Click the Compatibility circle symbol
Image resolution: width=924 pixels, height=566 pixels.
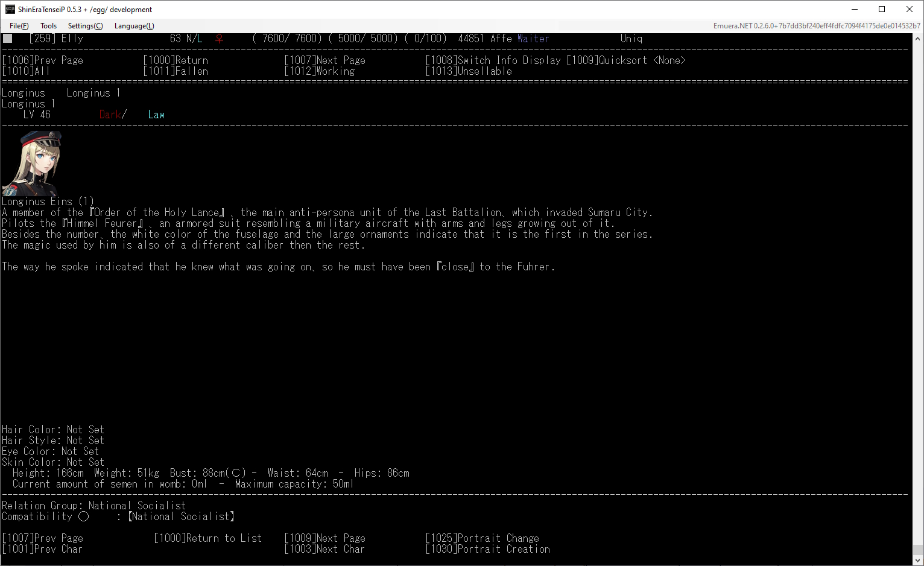83,517
